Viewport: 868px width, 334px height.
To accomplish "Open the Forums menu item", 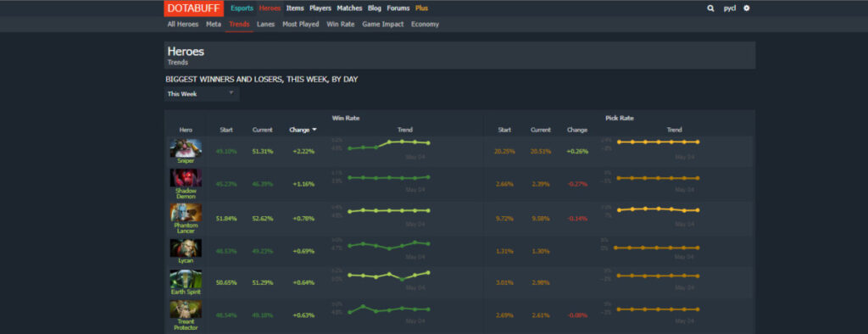I will point(398,8).
